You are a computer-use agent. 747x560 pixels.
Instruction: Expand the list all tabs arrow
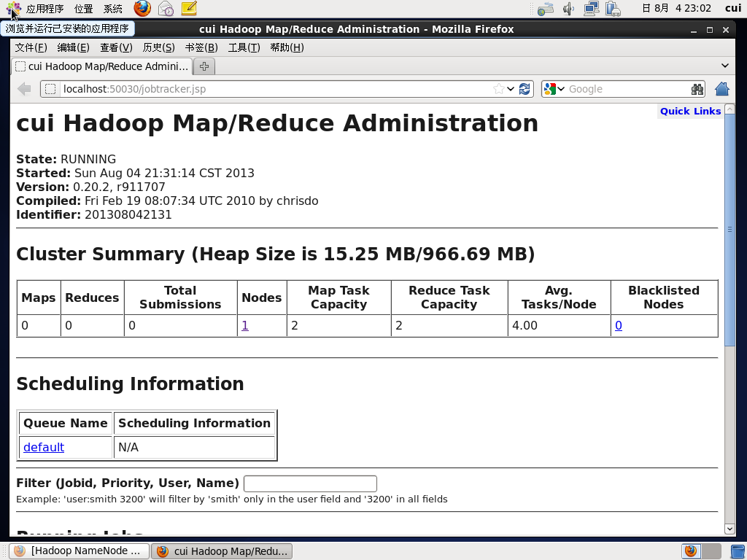pos(725,66)
